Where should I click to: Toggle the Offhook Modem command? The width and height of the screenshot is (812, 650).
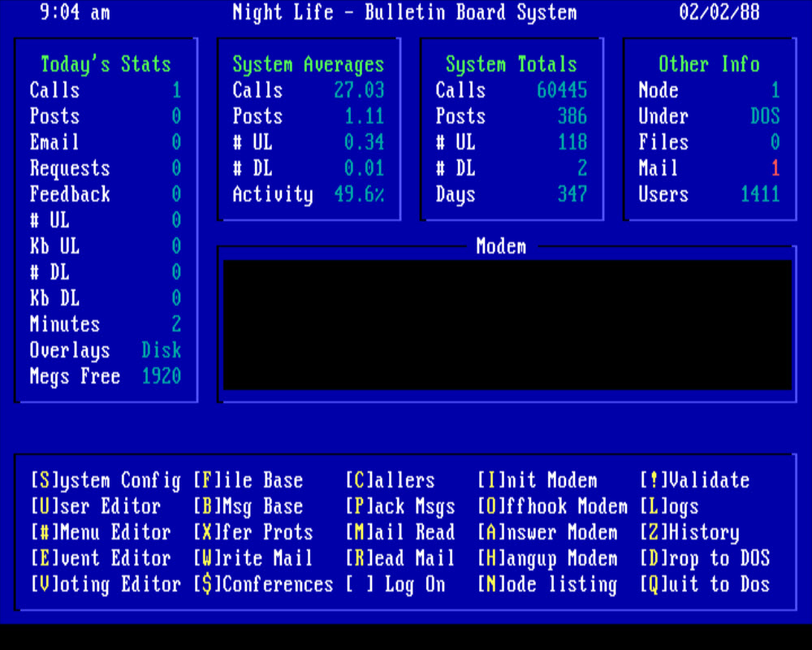tap(552, 506)
